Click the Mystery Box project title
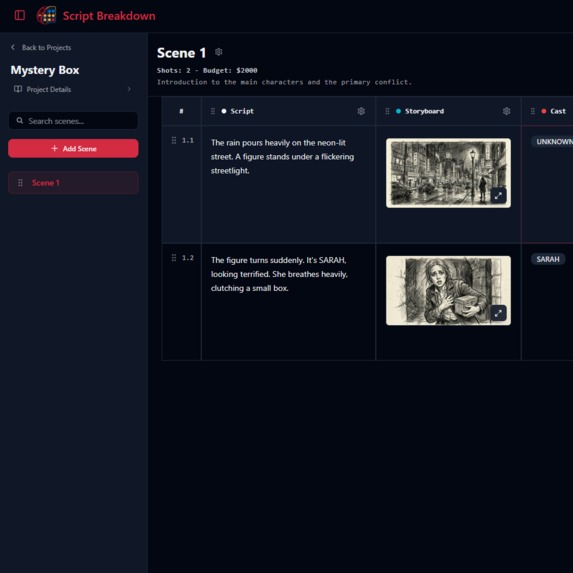Viewport: 573px width, 573px height. pos(45,70)
